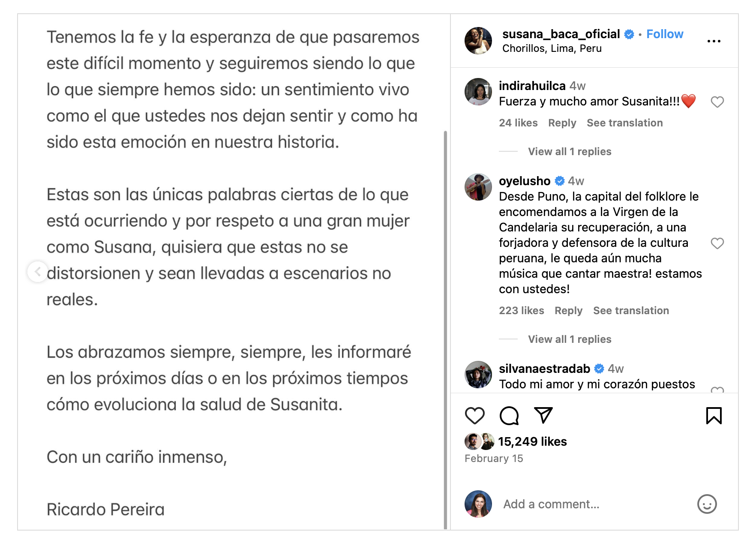Go to previous slide with left arrow
This screenshot has width=756, height=540.
click(38, 271)
